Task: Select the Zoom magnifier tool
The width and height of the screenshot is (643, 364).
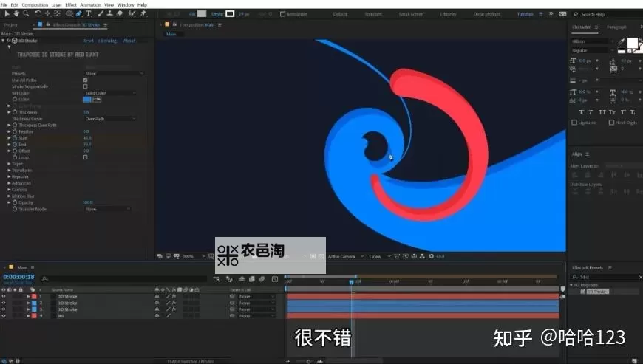Action: point(27,13)
